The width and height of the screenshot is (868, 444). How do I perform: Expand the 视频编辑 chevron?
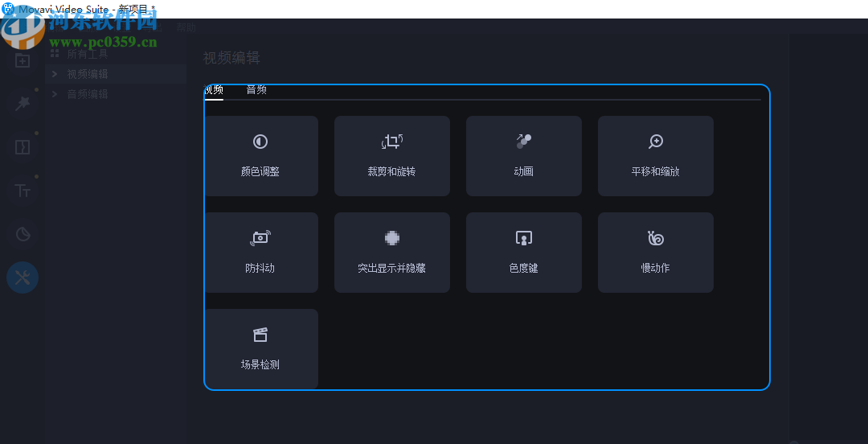pyautogui.click(x=55, y=74)
